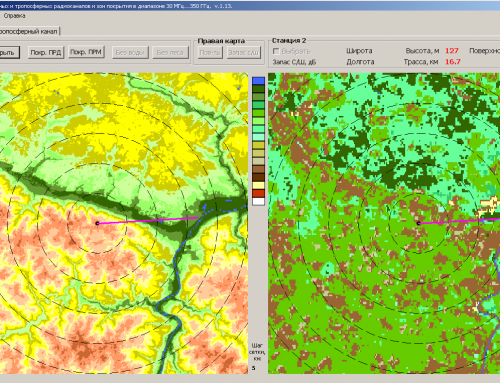
Task: Pick the white swatch ending the legend
Action: coord(258,201)
